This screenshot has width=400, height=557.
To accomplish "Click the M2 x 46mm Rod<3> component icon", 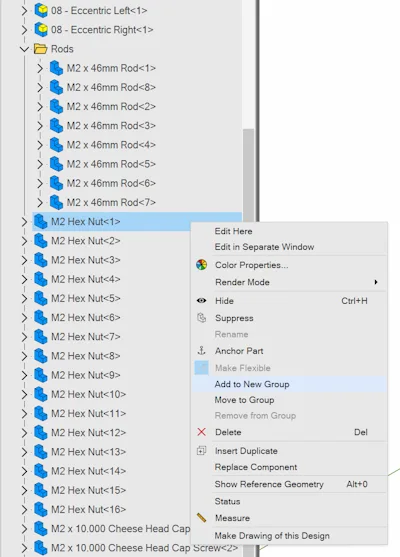I will click(x=56, y=125).
